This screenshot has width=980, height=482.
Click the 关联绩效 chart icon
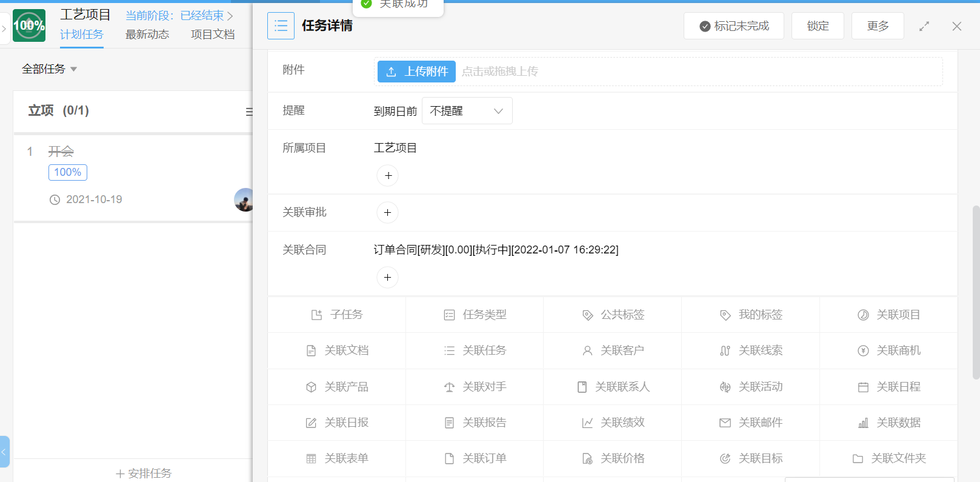(587, 423)
